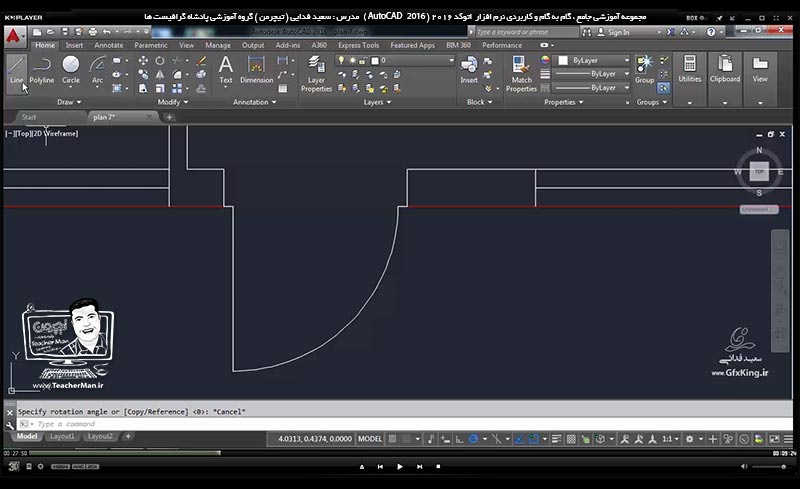This screenshot has width=800, height=489.
Task: Expand the Block panel
Action: click(480, 102)
